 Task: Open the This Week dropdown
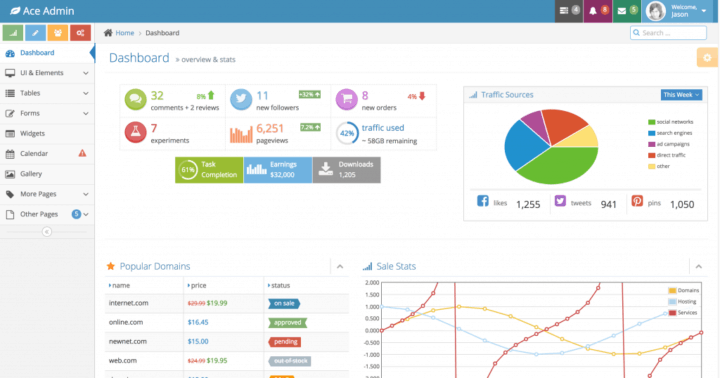point(681,95)
